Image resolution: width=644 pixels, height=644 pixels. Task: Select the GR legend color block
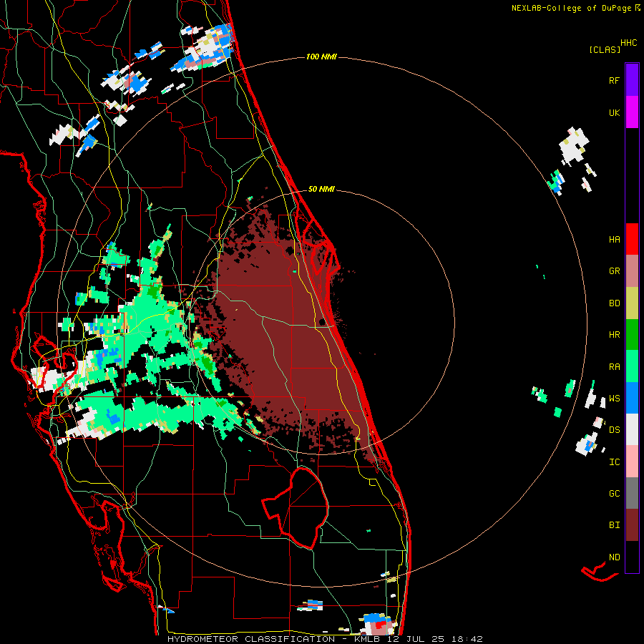coord(632,270)
